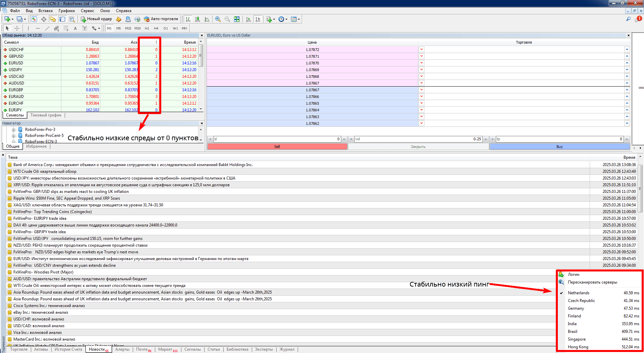Viewport: 644px width, 353px height.
Task: Choose Пересканировать серверы option
Action: click(x=592, y=282)
